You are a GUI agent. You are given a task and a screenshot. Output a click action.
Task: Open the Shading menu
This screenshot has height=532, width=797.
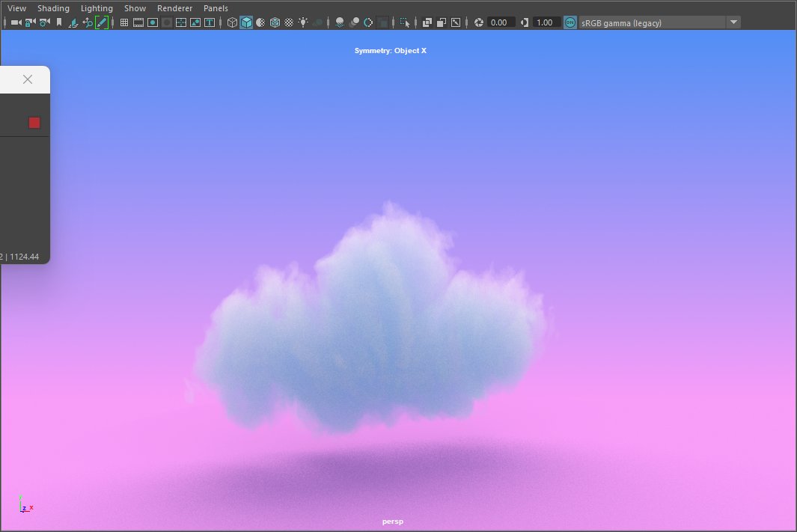coord(53,8)
